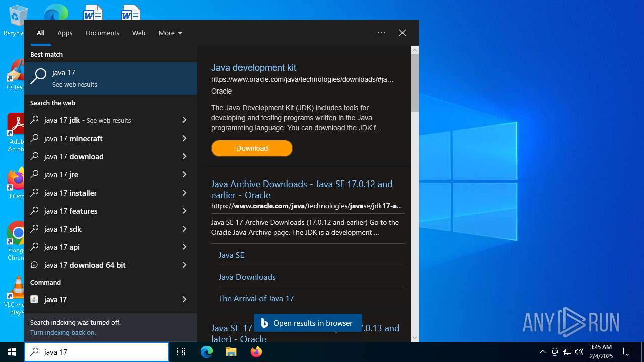Click the volume speaker icon in tray
Screen dimensions: 644x362
(x=579, y=352)
